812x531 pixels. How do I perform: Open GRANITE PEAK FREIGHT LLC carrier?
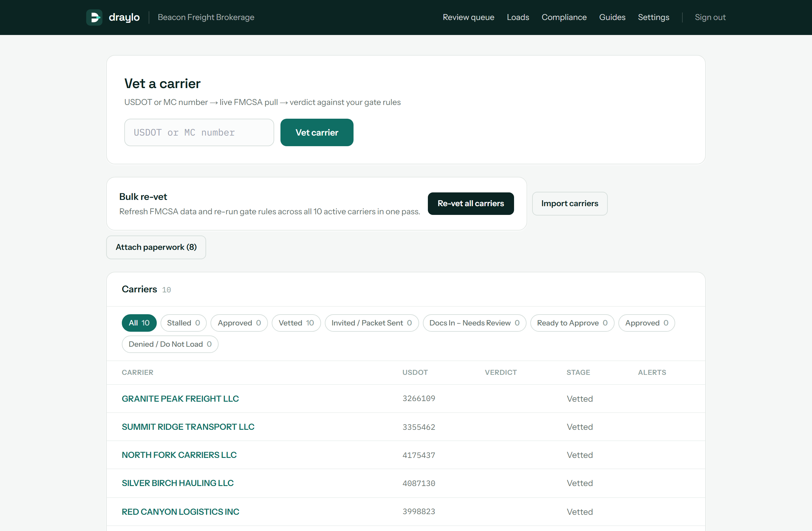(x=180, y=399)
